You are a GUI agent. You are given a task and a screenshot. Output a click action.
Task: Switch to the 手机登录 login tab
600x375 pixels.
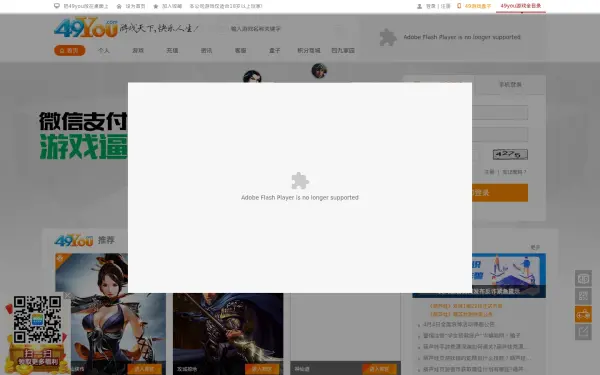[x=510, y=85]
